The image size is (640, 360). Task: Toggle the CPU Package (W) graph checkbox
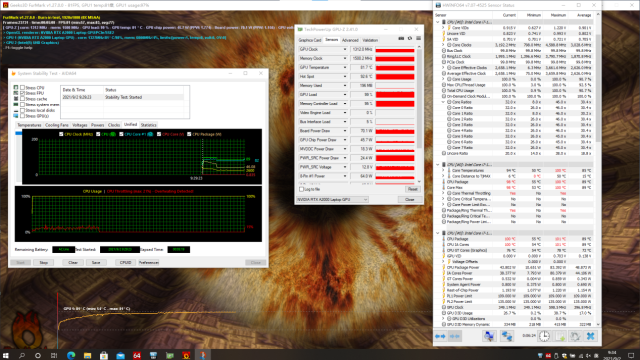(189, 134)
